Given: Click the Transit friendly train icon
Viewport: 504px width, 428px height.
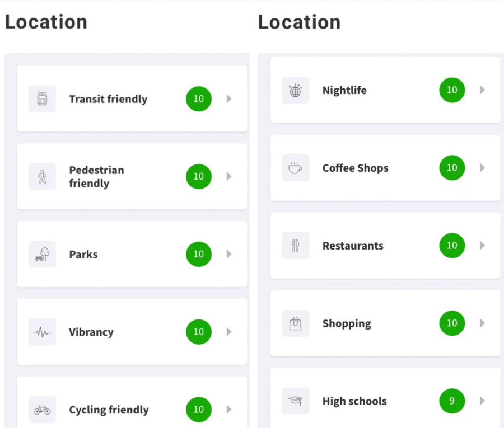Looking at the screenshot, I should click(x=43, y=99).
